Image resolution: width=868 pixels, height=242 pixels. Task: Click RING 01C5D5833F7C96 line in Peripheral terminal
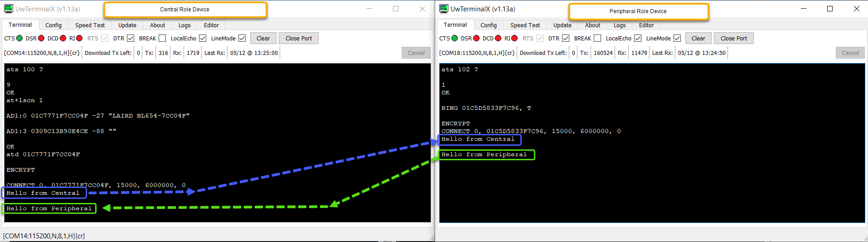[x=486, y=108]
